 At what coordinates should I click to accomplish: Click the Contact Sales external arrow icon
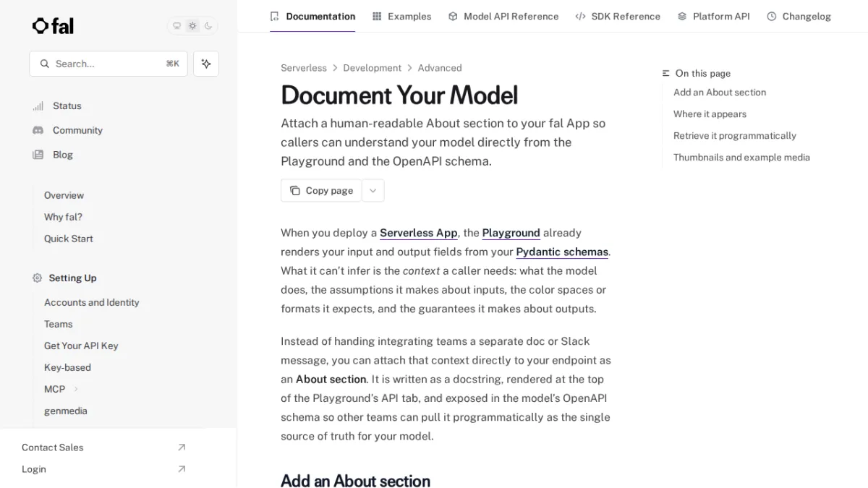pos(182,448)
